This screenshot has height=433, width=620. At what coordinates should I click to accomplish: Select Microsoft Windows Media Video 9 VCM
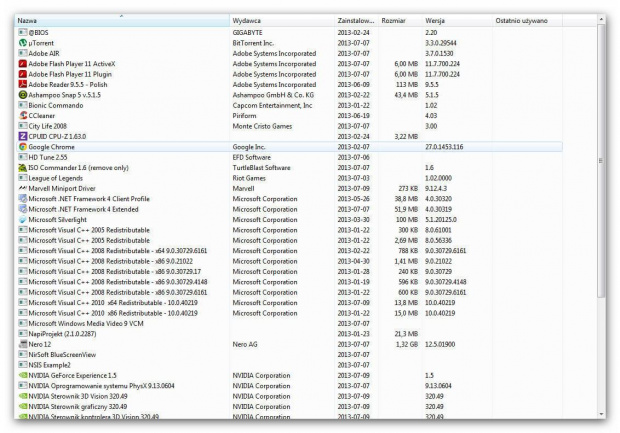[288, 323]
